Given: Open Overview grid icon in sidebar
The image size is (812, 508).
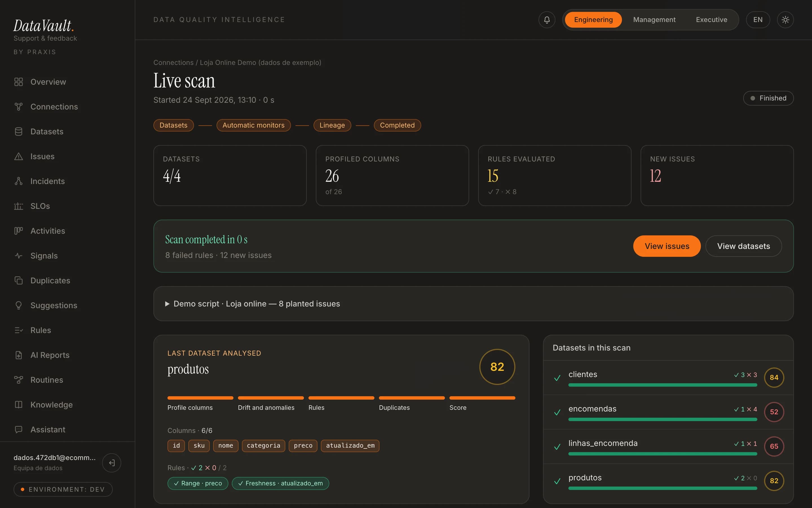Looking at the screenshot, I should click(18, 82).
